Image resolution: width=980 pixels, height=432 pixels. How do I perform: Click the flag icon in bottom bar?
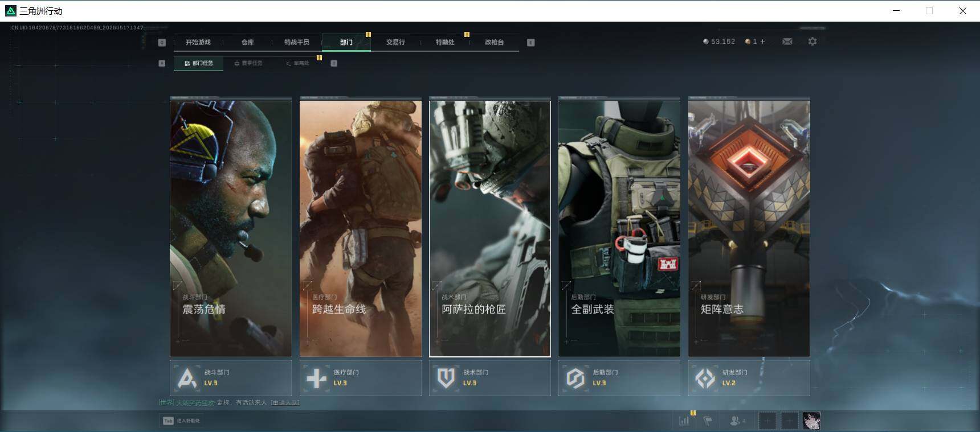[x=708, y=421]
